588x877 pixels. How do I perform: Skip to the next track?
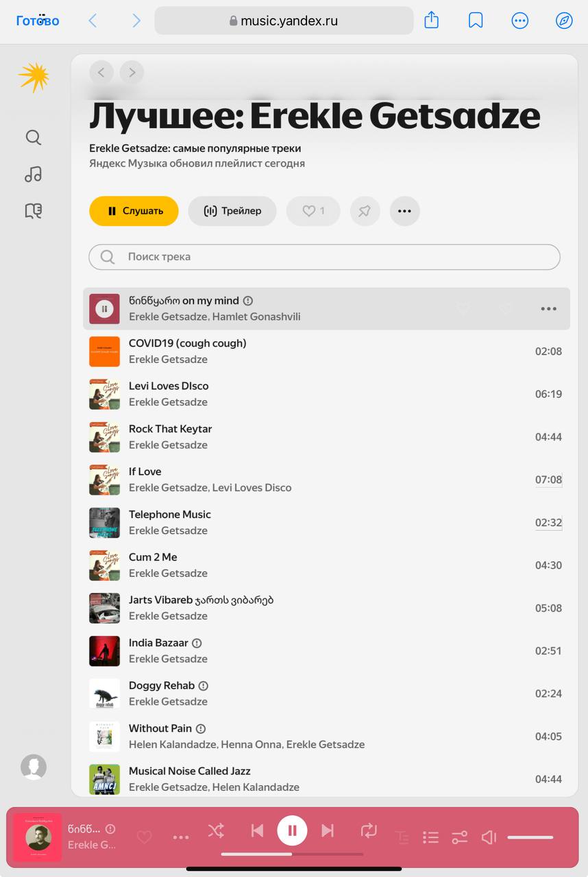click(x=328, y=831)
